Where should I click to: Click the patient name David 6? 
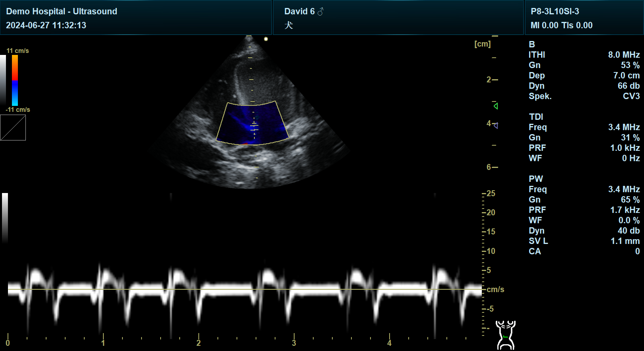pos(299,12)
